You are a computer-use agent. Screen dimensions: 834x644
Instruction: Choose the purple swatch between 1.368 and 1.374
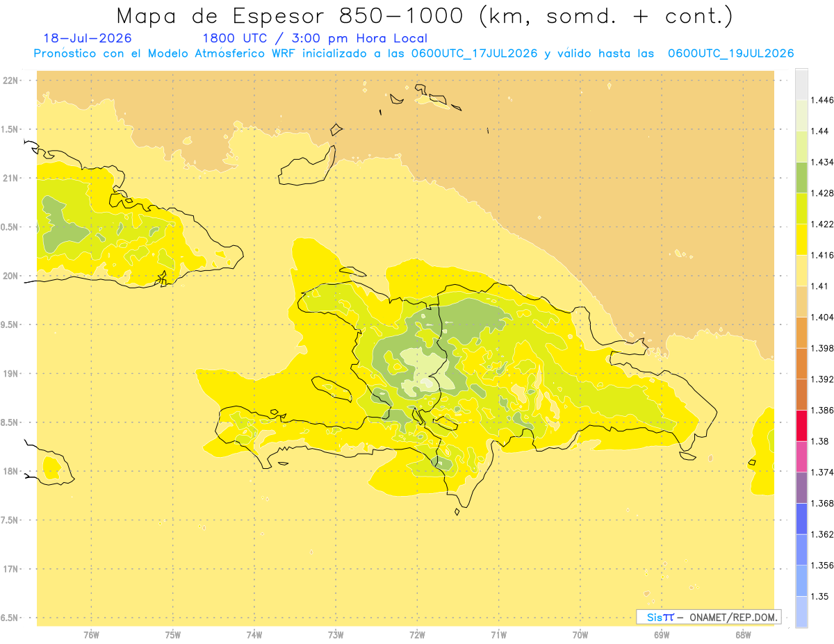click(x=801, y=488)
